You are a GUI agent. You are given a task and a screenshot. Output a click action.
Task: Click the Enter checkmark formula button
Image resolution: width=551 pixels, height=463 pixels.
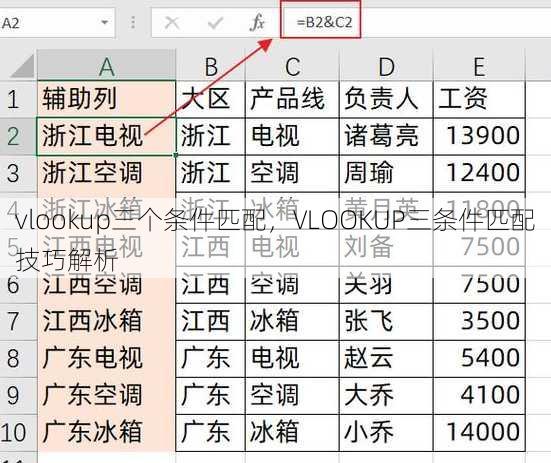215,23
